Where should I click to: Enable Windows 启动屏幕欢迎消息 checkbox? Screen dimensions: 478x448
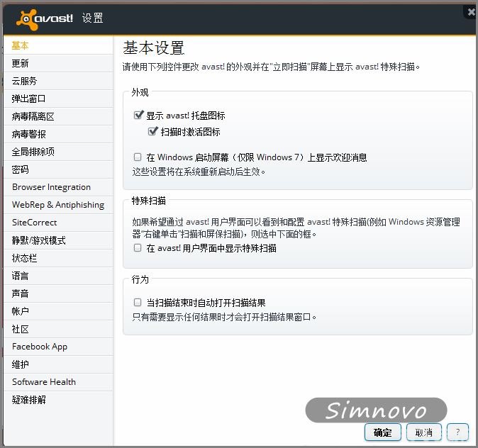coord(138,157)
